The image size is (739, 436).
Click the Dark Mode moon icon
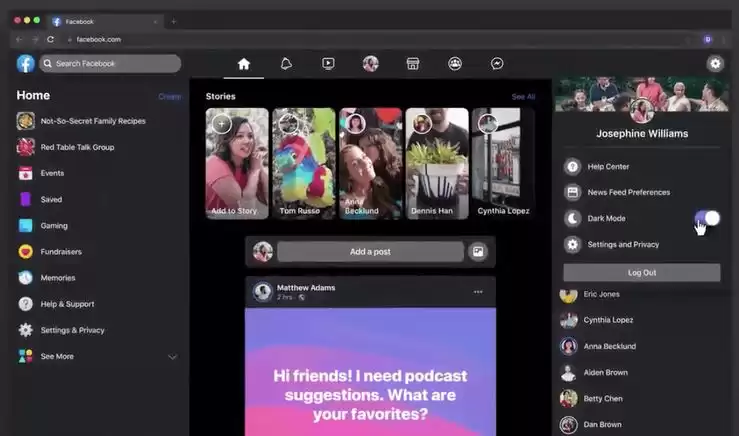572,218
